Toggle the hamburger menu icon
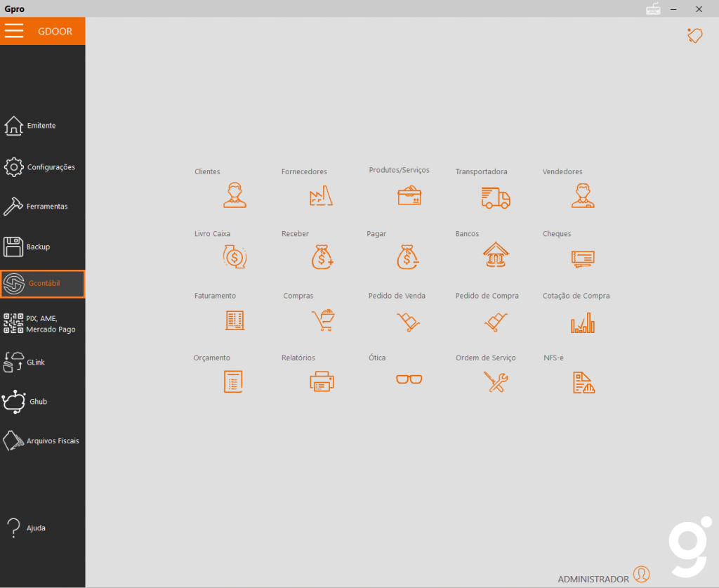Screen dimensions: 719x588 coord(14,31)
